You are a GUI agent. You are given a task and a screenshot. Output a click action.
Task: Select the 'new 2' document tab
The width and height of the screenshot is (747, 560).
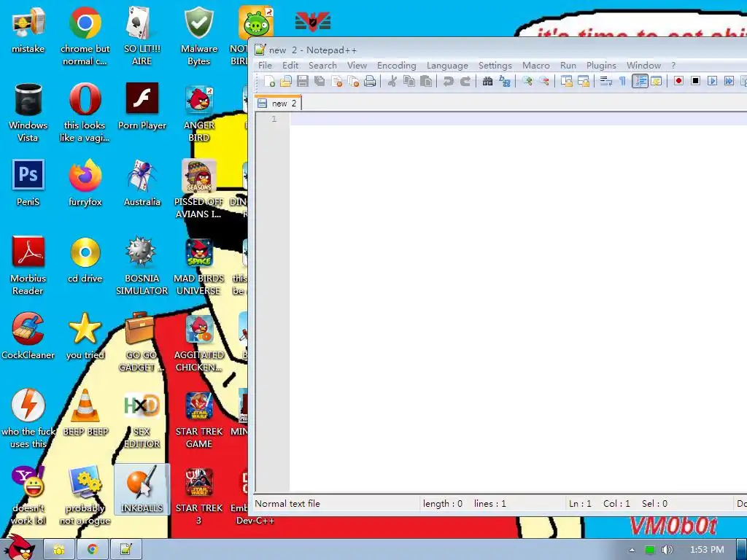coord(279,103)
